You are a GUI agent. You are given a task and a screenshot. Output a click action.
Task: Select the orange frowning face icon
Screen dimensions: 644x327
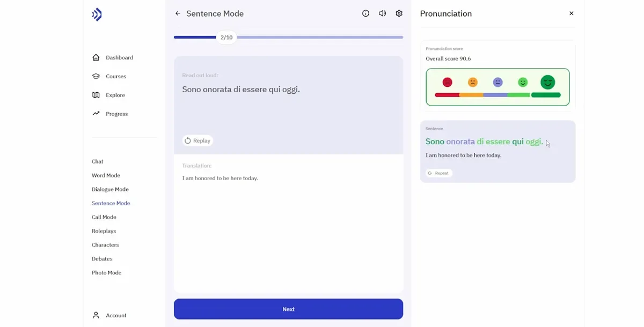tap(472, 82)
